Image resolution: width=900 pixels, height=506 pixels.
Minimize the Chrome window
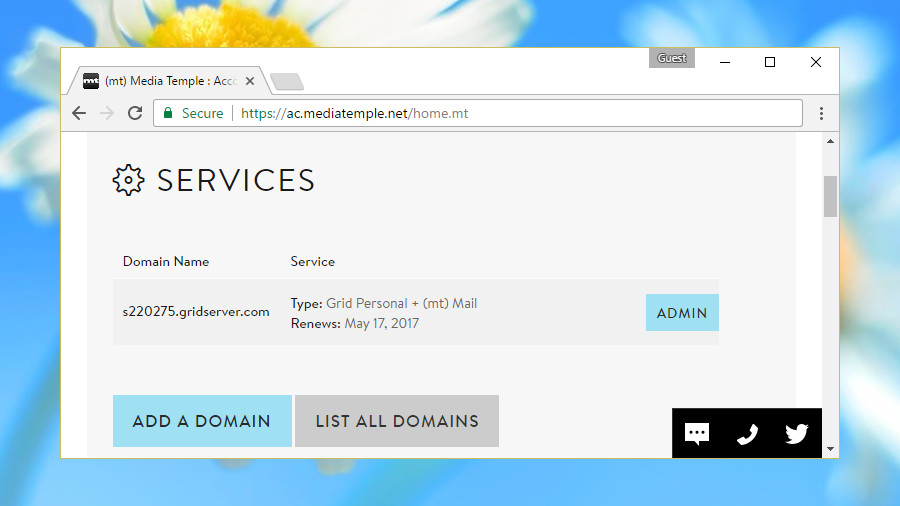[725, 62]
